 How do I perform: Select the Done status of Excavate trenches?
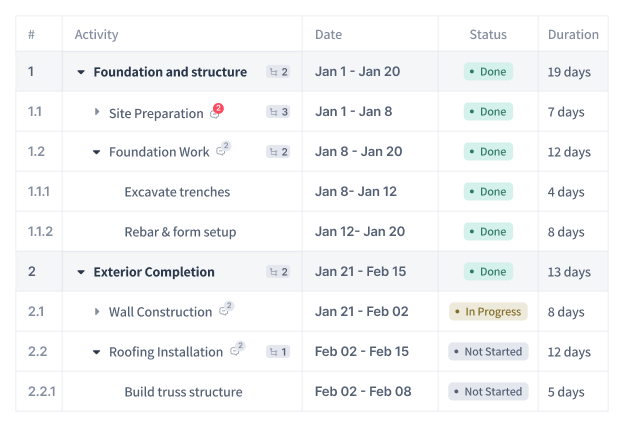[x=488, y=191]
